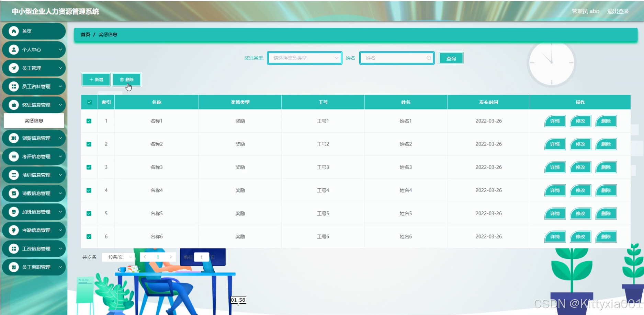Click the icon beside 培训信息管理

pos(14,175)
